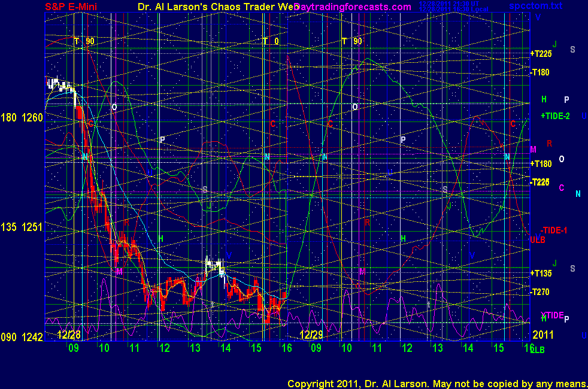Viewport: 588px width, 389px height.
Task: Click the "-T180" level label
Action: coord(540,72)
